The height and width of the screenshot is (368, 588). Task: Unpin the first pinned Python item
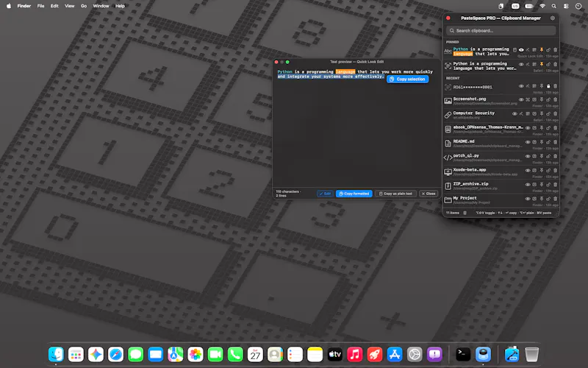click(x=542, y=49)
